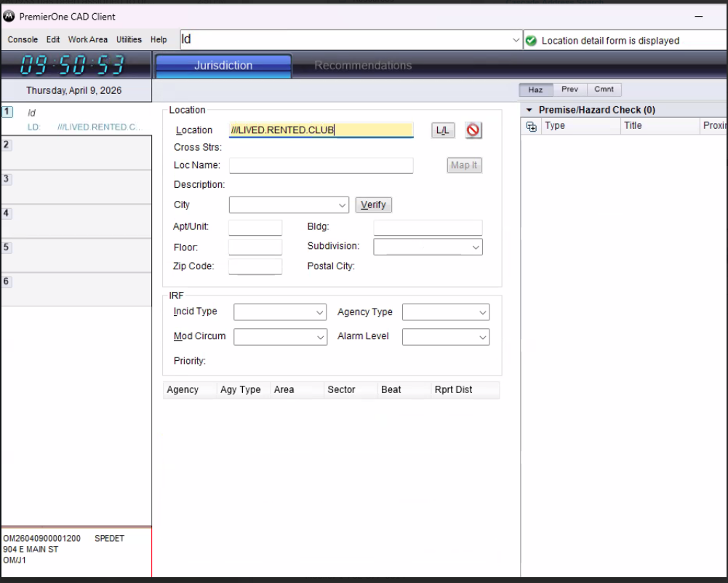
Task: Click the SPEDET incident type text
Action: click(x=110, y=539)
